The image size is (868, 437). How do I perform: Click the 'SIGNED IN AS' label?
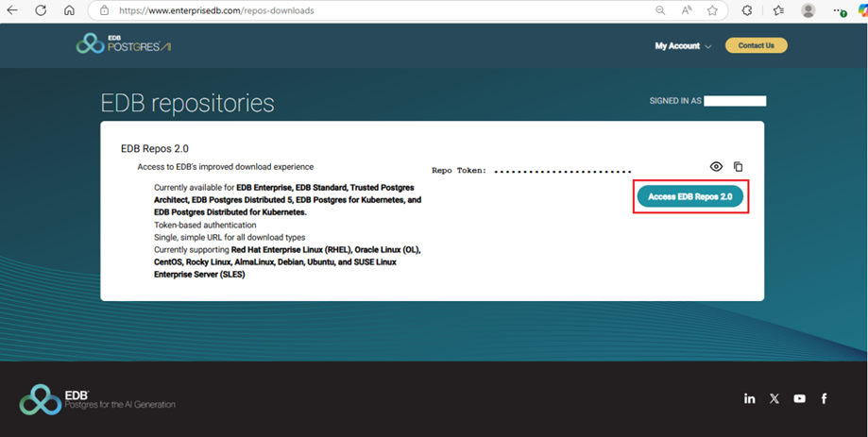(675, 101)
